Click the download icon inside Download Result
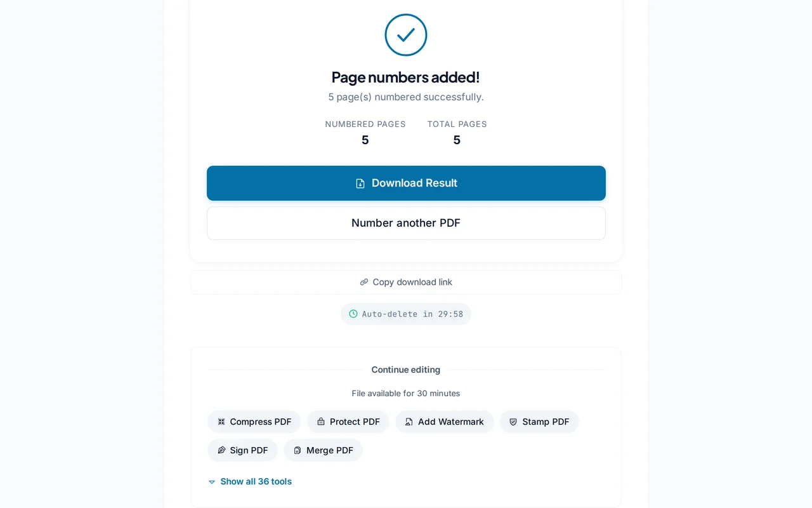This screenshot has height=508, width=812. click(x=360, y=183)
